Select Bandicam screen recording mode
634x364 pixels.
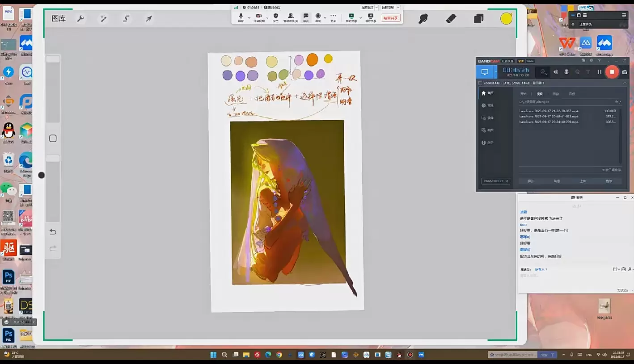[485, 72]
